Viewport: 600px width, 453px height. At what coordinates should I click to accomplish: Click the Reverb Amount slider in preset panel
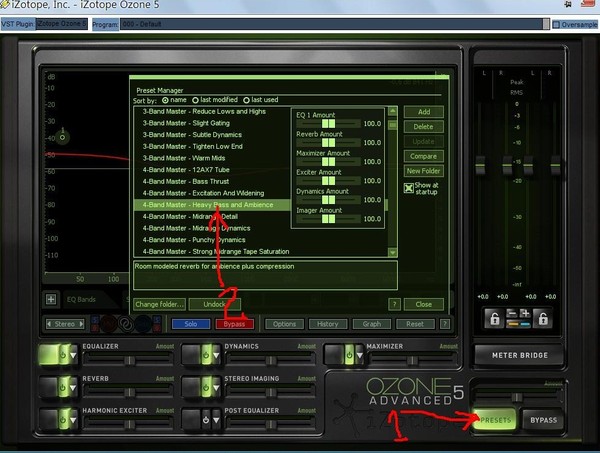[x=329, y=143]
